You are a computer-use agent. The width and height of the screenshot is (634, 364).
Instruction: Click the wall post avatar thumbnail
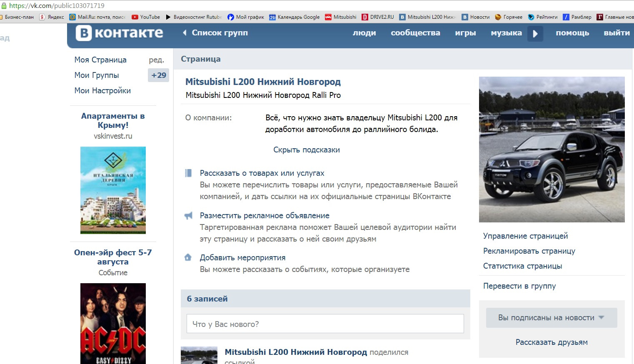199,355
